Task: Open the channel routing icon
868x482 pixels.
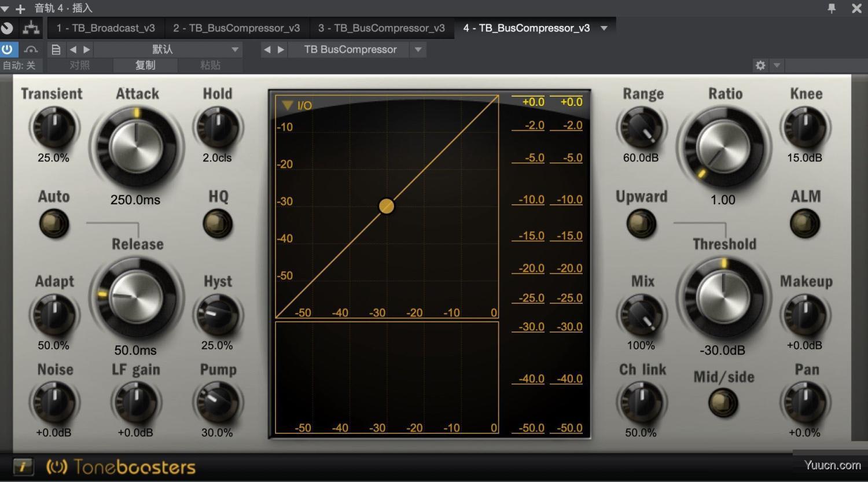Action: point(31,27)
